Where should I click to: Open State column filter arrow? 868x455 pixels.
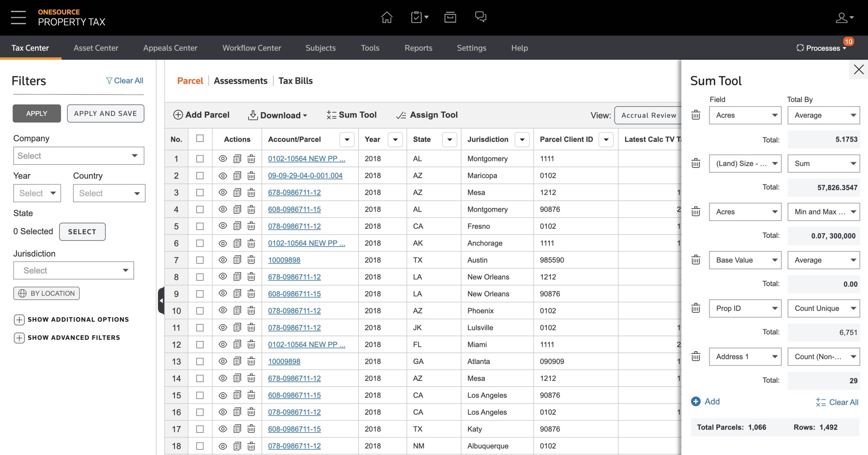pos(450,140)
